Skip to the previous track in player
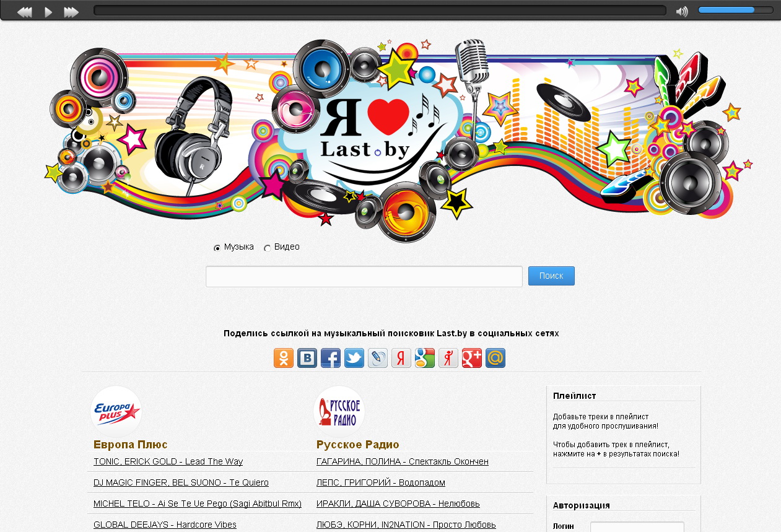The image size is (781, 532). click(24, 12)
